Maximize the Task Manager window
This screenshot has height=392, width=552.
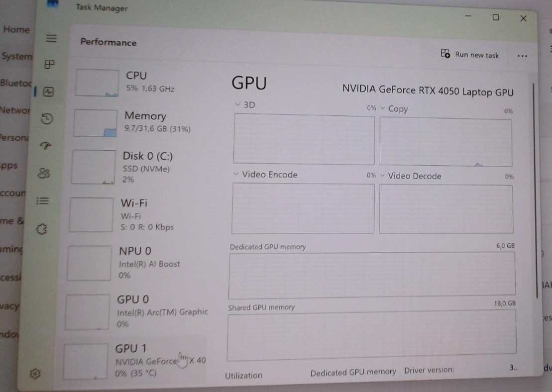[496, 17]
